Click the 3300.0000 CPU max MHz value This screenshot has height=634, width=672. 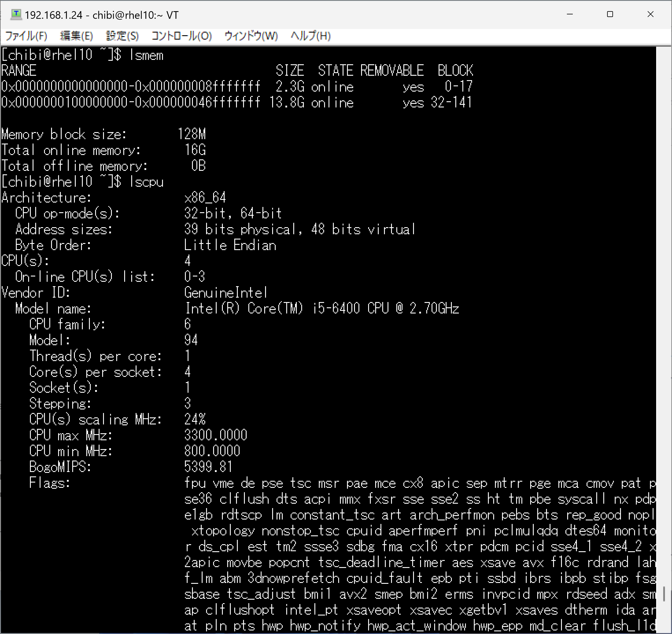(x=216, y=435)
